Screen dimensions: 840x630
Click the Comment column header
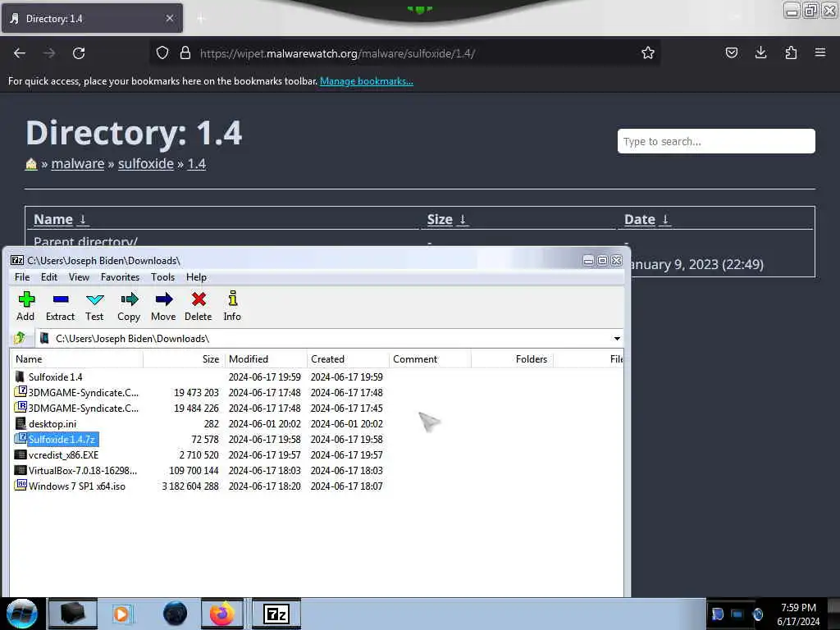pos(430,359)
